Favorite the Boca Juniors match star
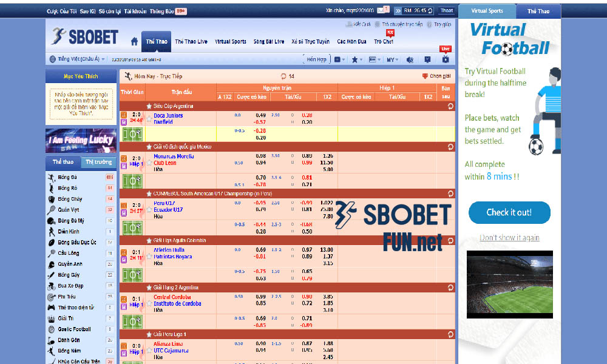This screenshot has width=607, height=364. tap(149, 118)
